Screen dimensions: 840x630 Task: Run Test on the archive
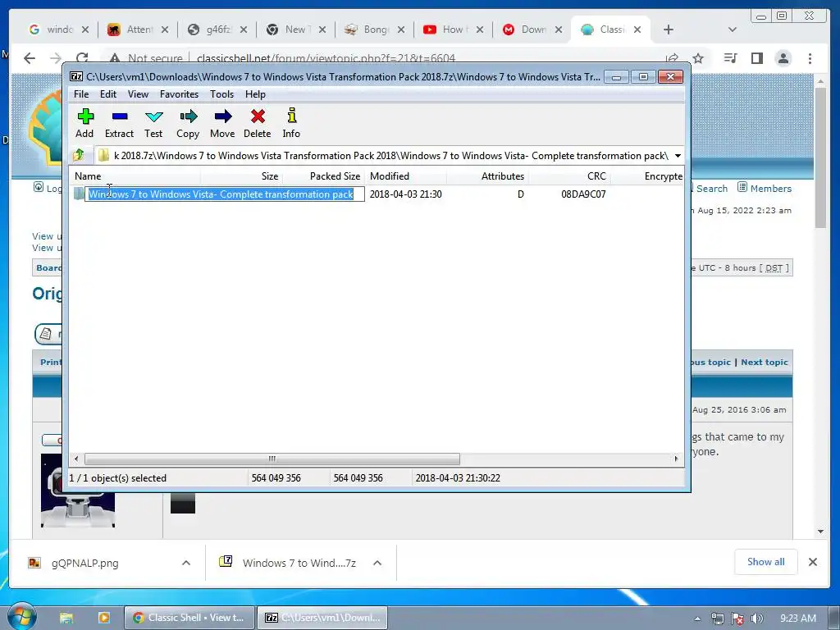point(153,123)
